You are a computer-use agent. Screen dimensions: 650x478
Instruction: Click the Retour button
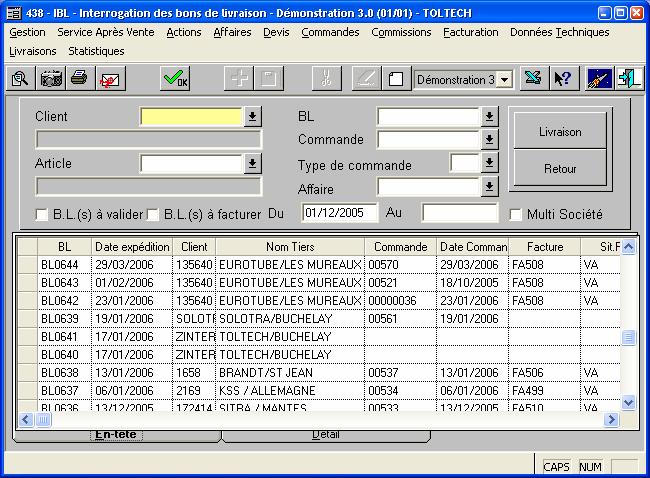(x=560, y=168)
